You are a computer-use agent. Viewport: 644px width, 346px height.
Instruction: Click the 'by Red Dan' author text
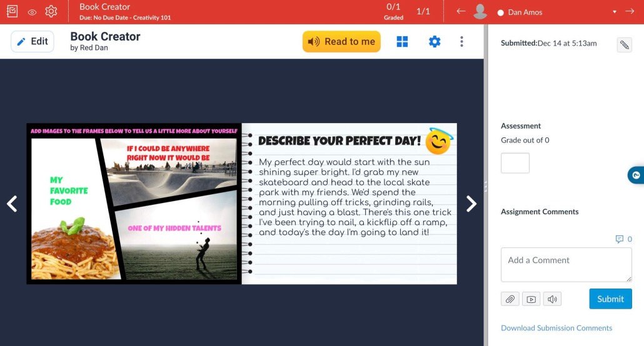[89, 47]
